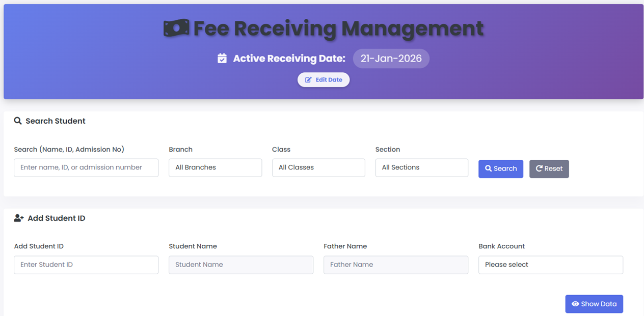Click the Student Name field
644x316 pixels.
point(240,265)
